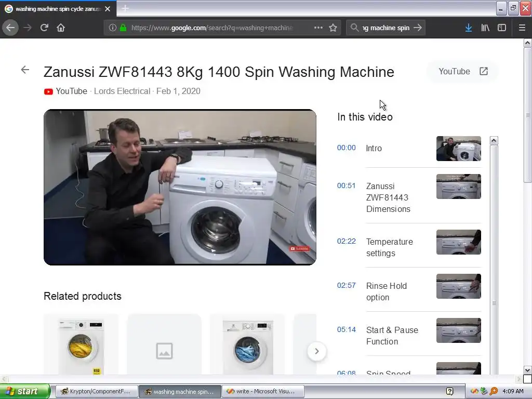
Task: Reload the current page
Action: pyautogui.click(x=44, y=28)
